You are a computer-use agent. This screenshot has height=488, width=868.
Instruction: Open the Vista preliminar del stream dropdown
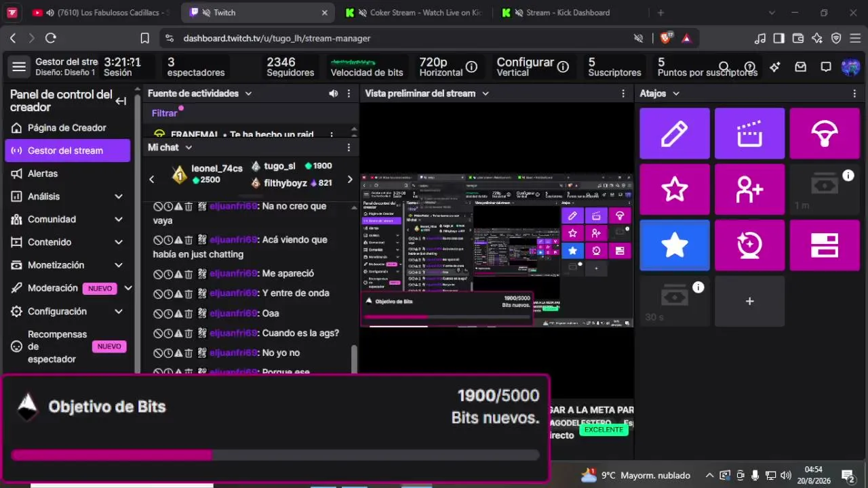486,94
